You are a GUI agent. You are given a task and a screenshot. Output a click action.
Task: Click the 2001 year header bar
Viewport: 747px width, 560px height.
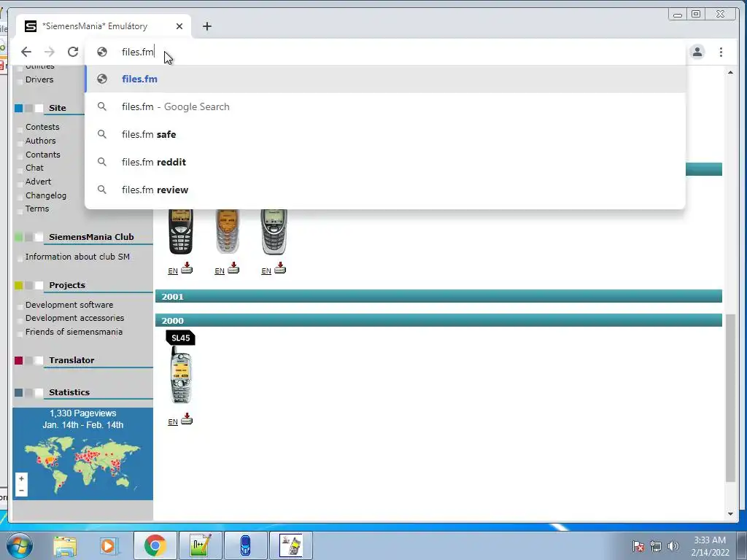click(438, 296)
